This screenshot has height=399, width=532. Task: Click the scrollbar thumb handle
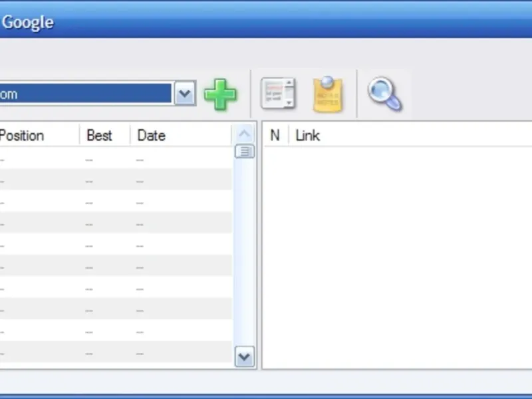244,152
